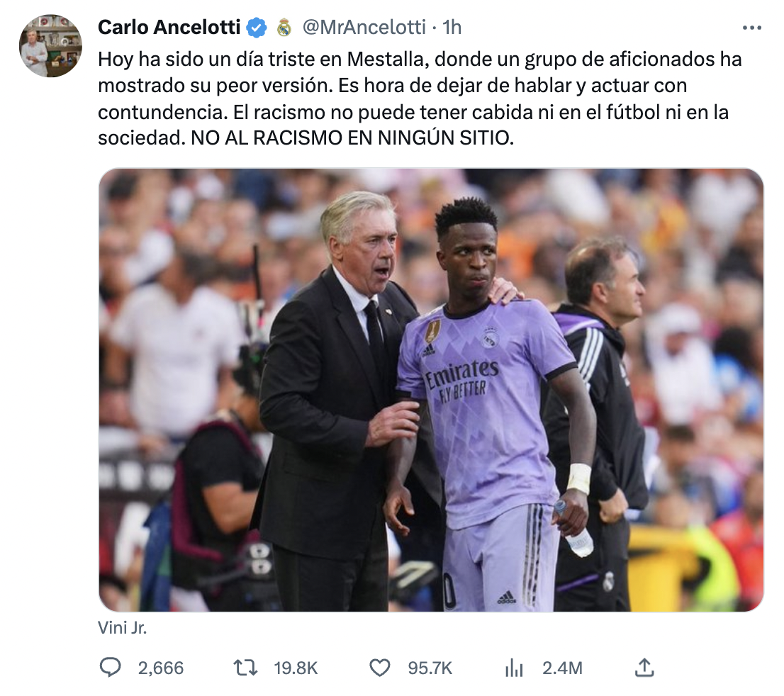Click the NO AL RACISMO sentence
The image size is (784, 696).
tap(352, 138)
